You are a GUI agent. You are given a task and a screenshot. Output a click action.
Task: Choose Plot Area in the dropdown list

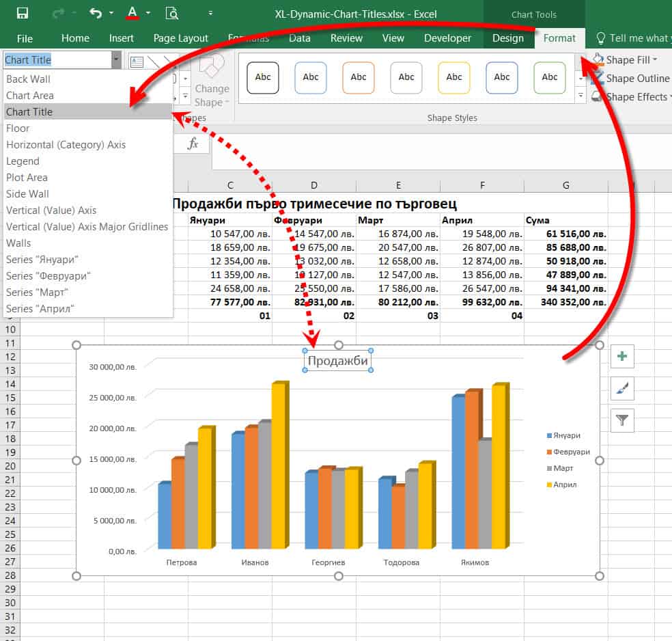pos(88,177)
